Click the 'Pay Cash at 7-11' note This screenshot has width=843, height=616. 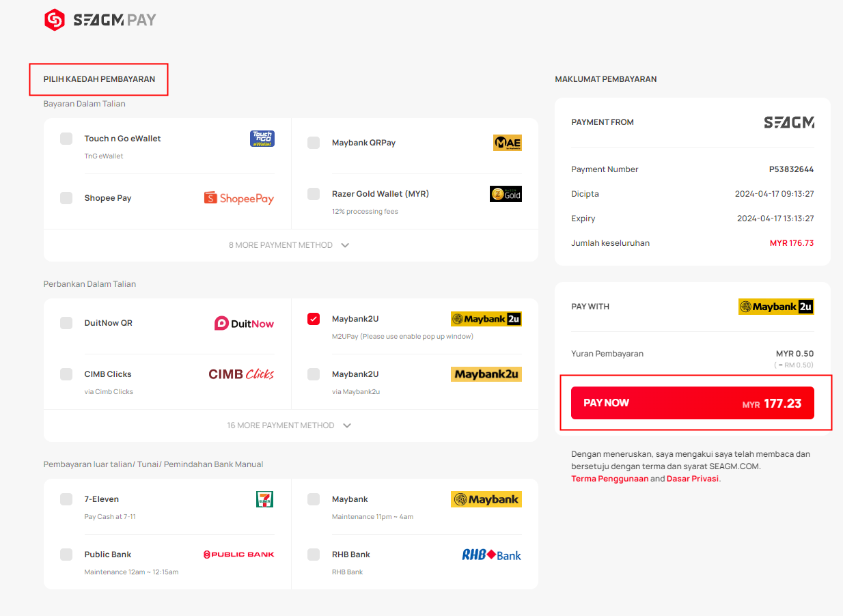click(110, 517)
